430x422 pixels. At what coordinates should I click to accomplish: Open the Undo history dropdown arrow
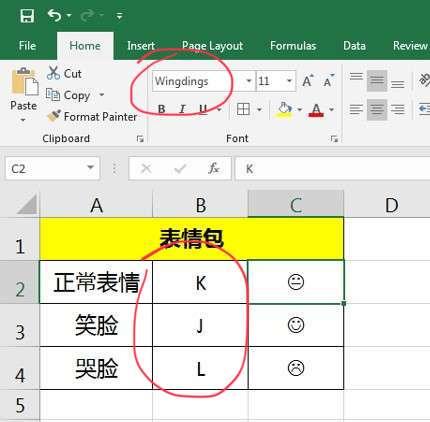69,15
